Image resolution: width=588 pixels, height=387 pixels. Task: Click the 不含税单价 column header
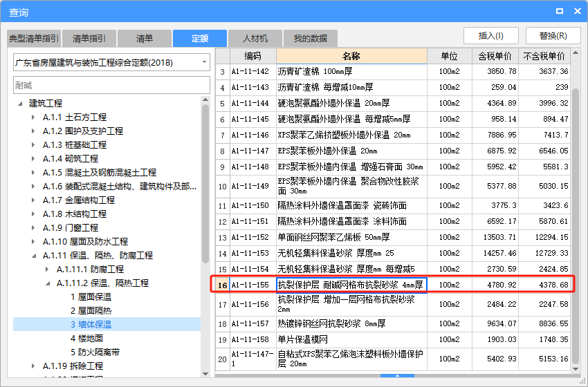(x=544, y=56)
